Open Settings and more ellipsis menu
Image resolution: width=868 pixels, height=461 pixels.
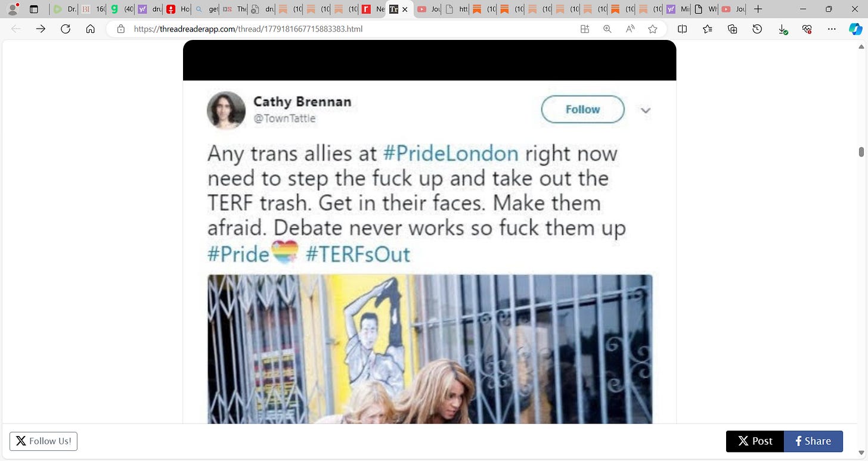point(832,29)
